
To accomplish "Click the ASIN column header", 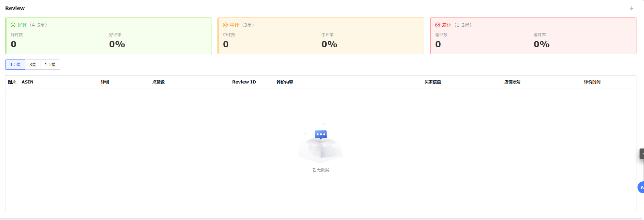I will [27, 82].
